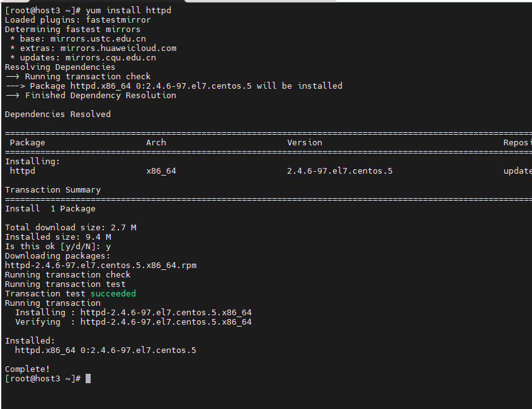Click the 'Complete!' message line
Screen dimensions: 532x409
(28, 369)
